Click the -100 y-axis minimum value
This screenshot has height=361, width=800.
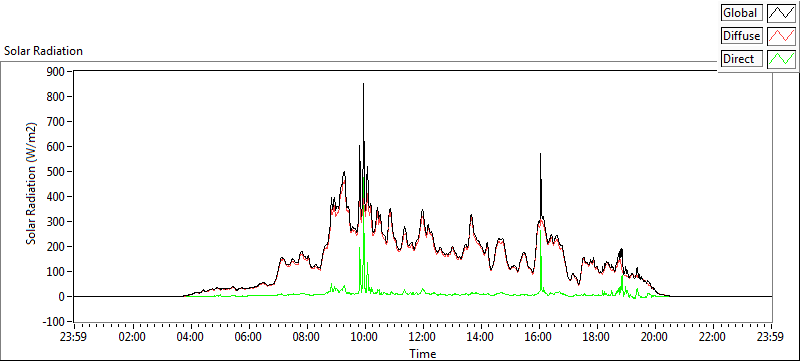coord(53,322)
